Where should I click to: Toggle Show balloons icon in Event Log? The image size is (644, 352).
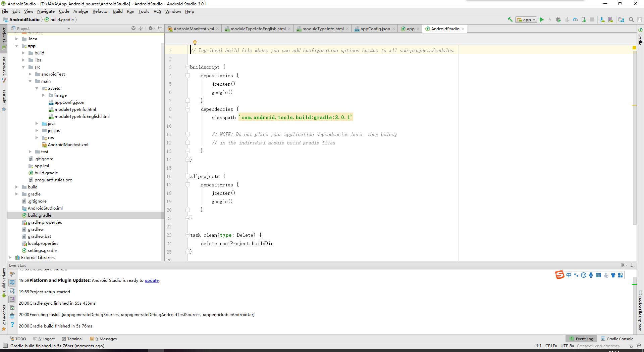point(12,282)
